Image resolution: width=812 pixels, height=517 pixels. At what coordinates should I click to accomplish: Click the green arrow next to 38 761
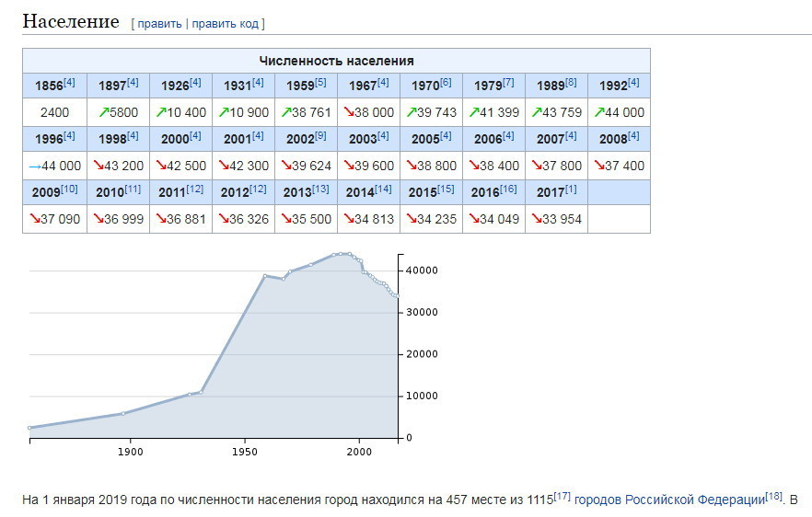287,112
